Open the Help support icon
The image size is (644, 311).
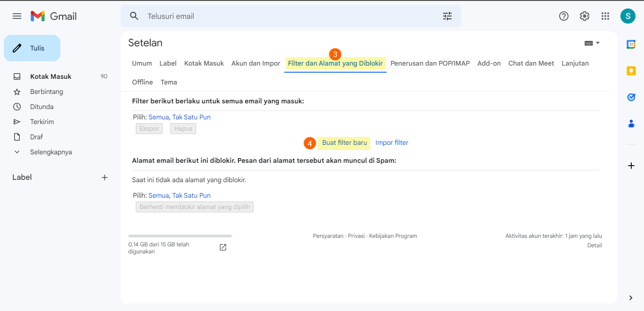click(563, 16)
